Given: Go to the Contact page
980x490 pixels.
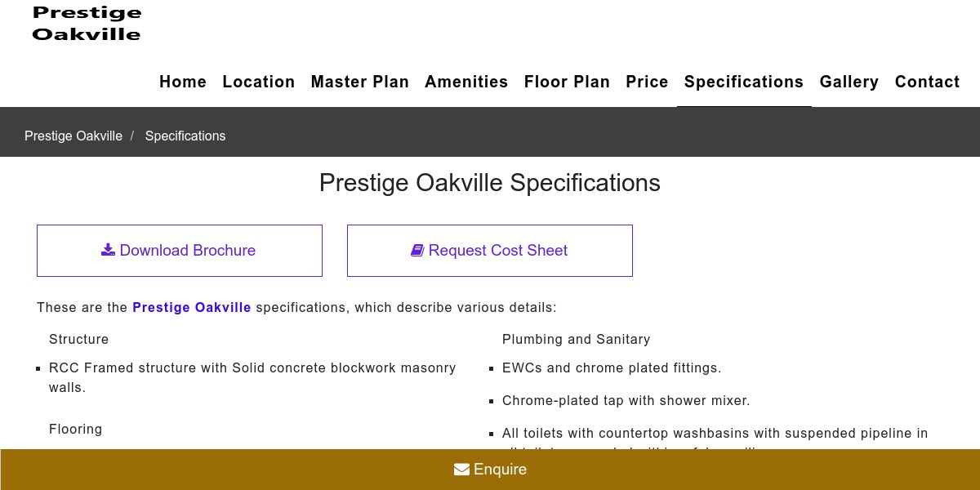Looking at the screenshot, I should point(927,82).
